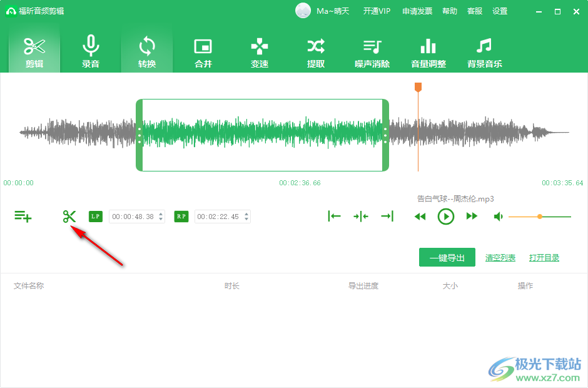
Task: Select the 合并 merge tab
Action: coord(203,52)
